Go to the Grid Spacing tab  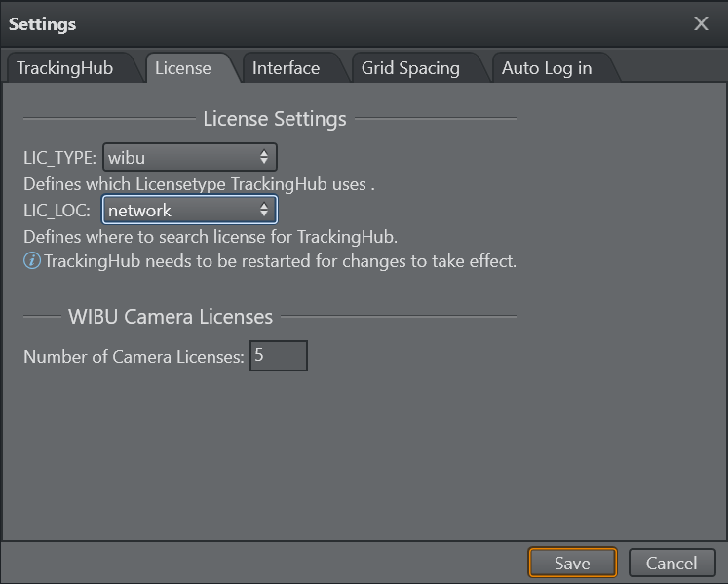(x=410, y=68)
